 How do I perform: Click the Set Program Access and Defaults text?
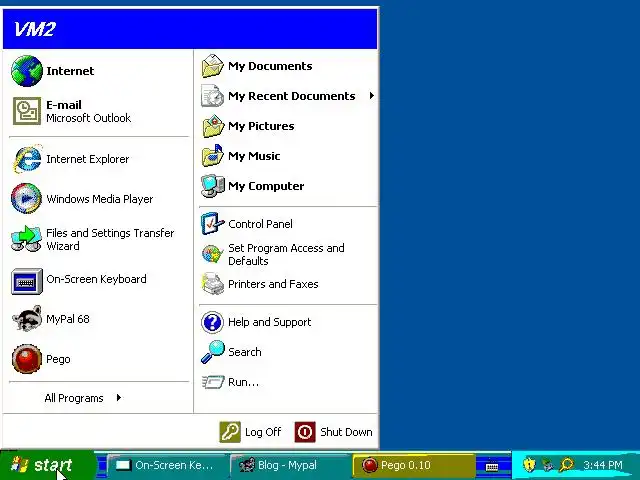pos(287,254)
